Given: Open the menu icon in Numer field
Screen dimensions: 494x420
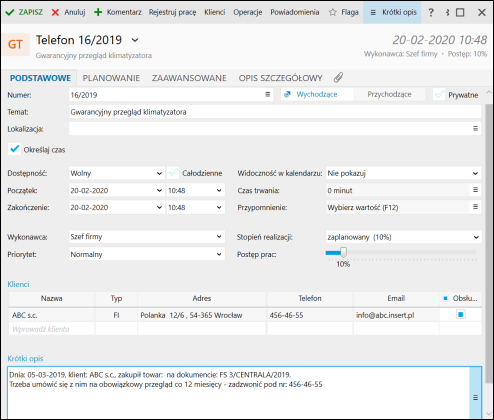Looking at the screenshot, I should [x=267, y=95].
